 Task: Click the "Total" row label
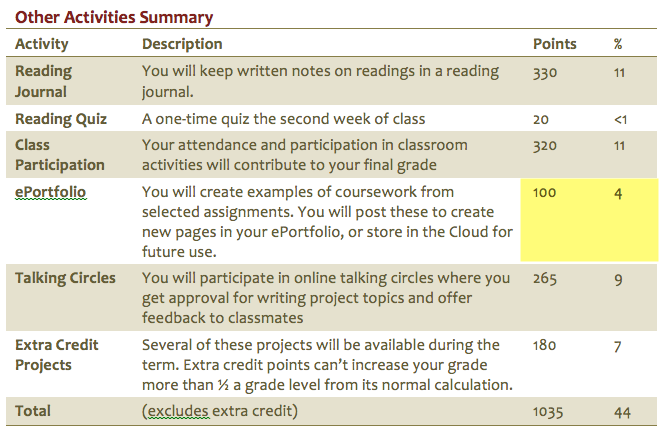coord(33,411)
